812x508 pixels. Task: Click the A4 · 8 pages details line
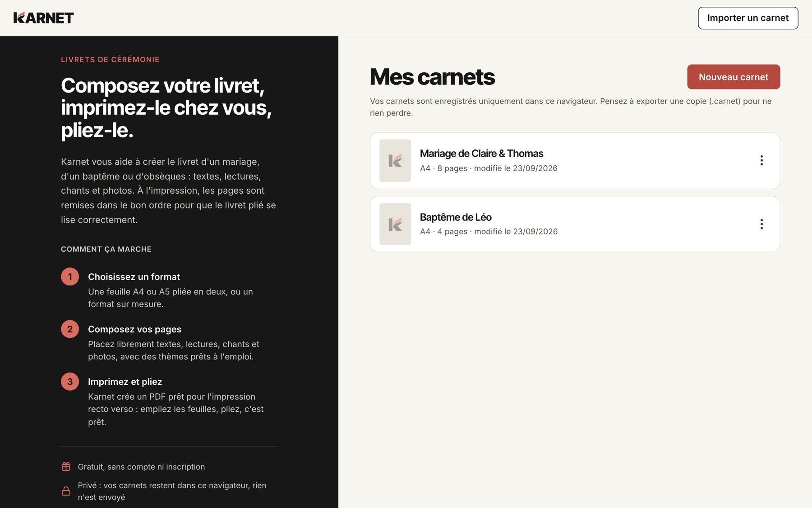(x=489, y=168)
